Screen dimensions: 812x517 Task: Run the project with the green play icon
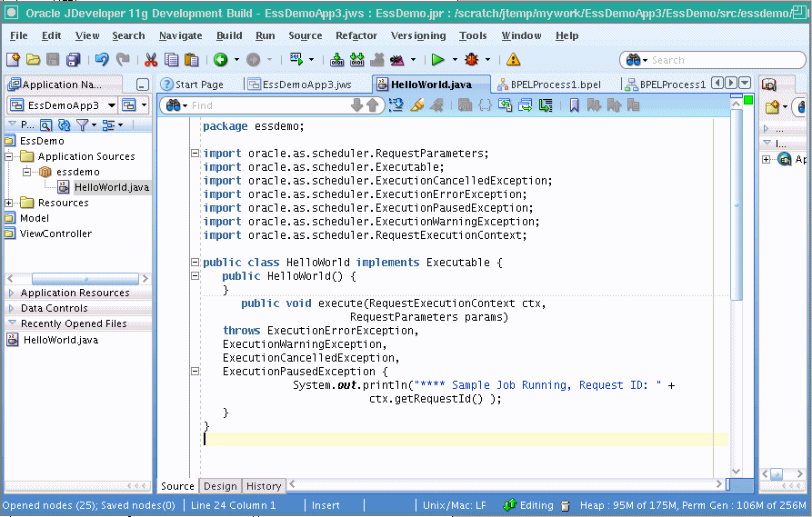point(437,60)
